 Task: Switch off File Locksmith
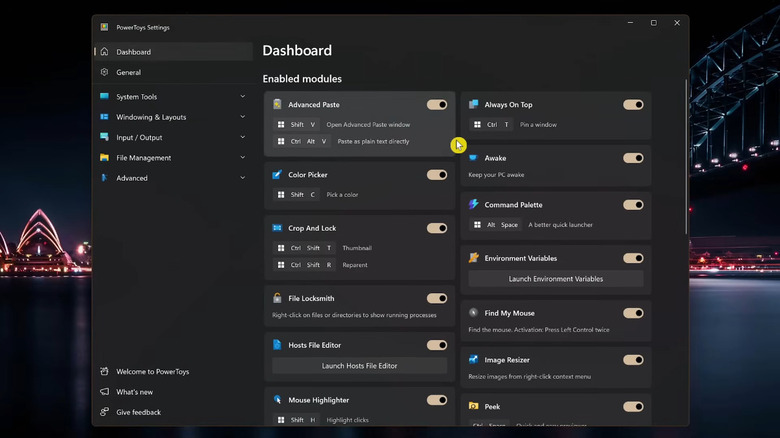(437, 298)
